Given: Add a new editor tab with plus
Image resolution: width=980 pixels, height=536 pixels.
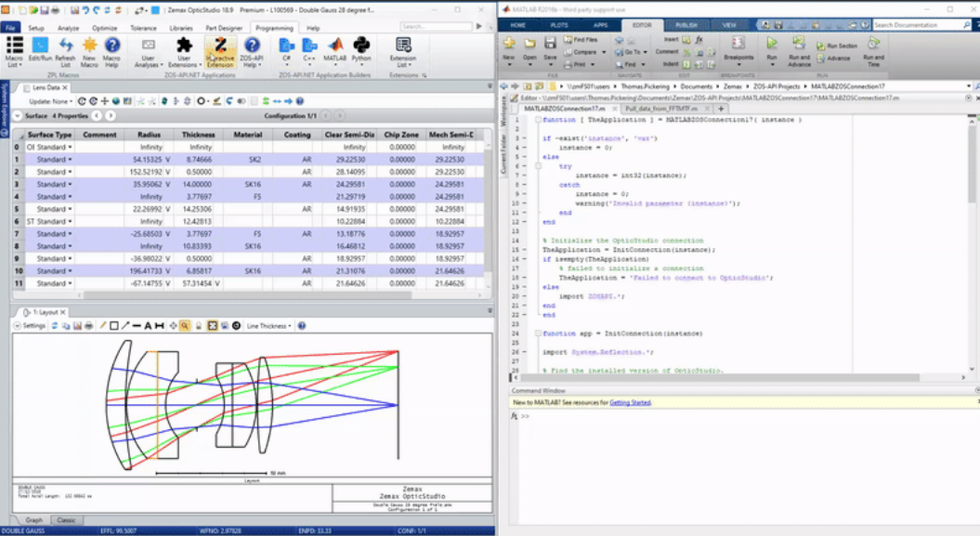Looking at the screenshot, I should (721, 108).
